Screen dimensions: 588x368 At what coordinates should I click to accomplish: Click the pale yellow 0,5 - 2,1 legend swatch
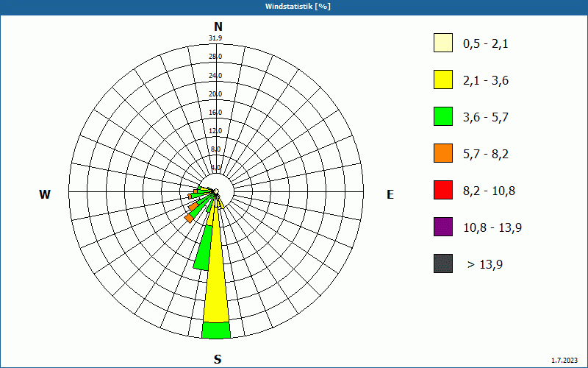(x=443, y=43)
